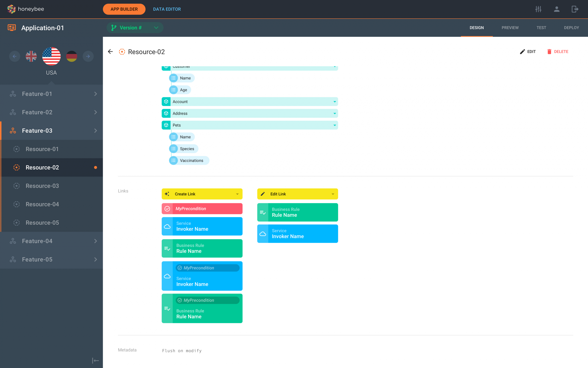The height and width of the screenshot is (368, 588).
Task: Click the next locale arrow button
Action: click(88, 57)
